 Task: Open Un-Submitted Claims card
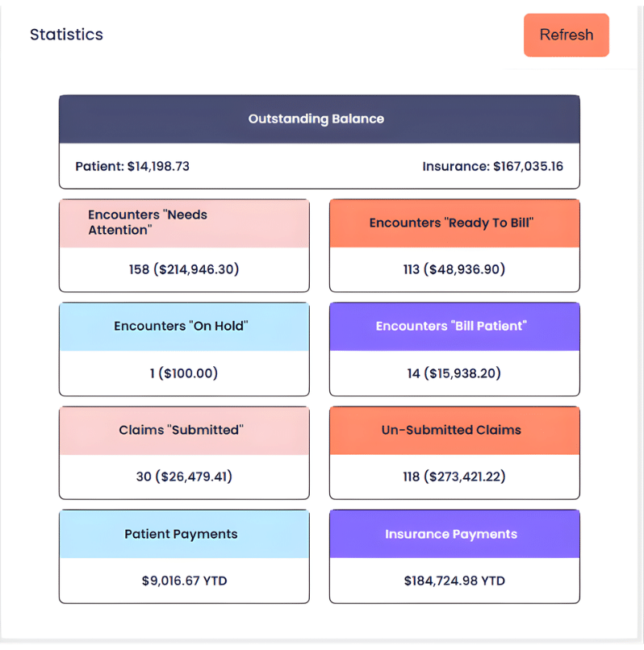pyautogui.click(x=454, y=430)
